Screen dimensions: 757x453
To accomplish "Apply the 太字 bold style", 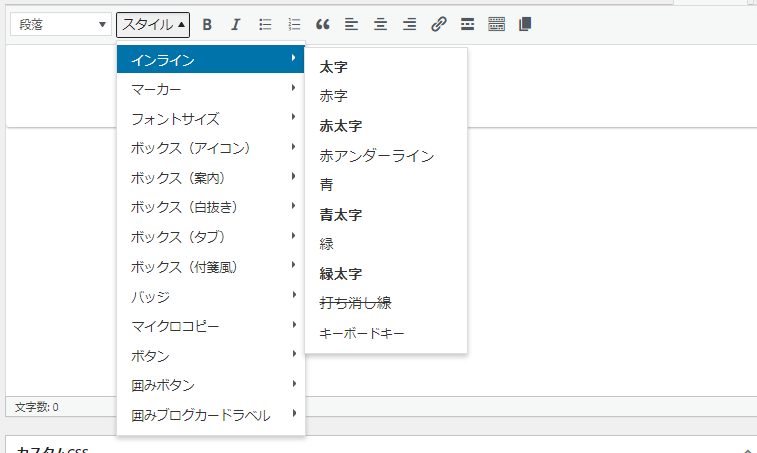I will [x=386, y=67].
